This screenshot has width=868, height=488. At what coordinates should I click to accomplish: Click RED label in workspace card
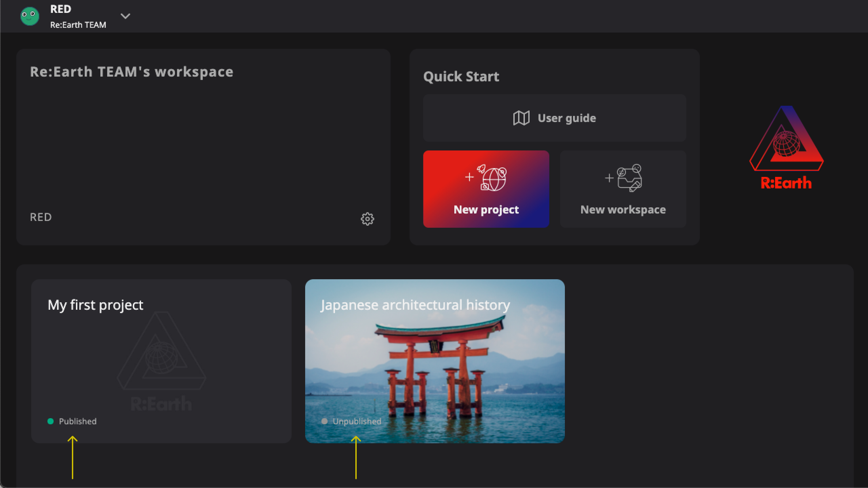coord(41,217)
